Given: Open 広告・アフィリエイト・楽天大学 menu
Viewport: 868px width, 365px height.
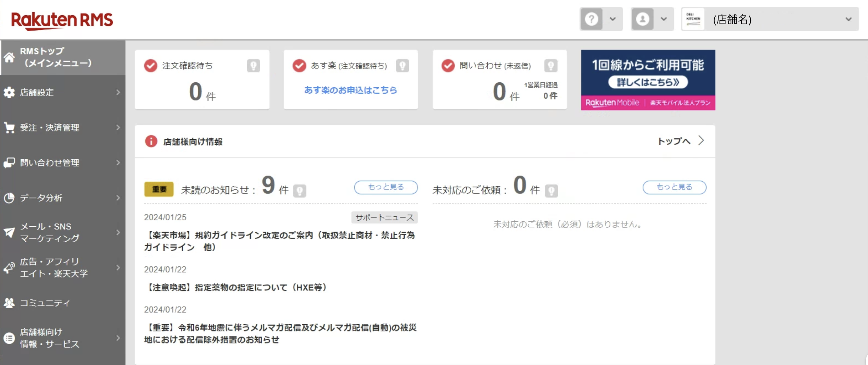Looking at the screenshot, I should [62, 268].
